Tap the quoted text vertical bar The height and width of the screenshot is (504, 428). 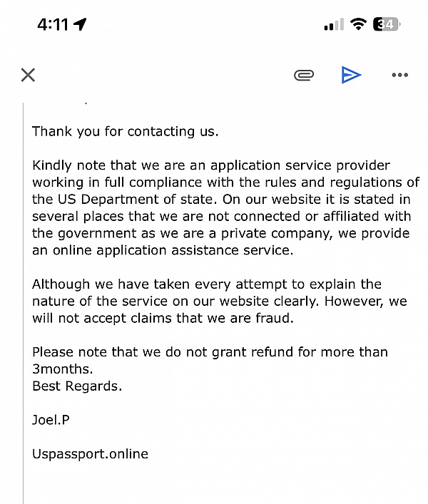pyautogui.click(x=23, y=303)
